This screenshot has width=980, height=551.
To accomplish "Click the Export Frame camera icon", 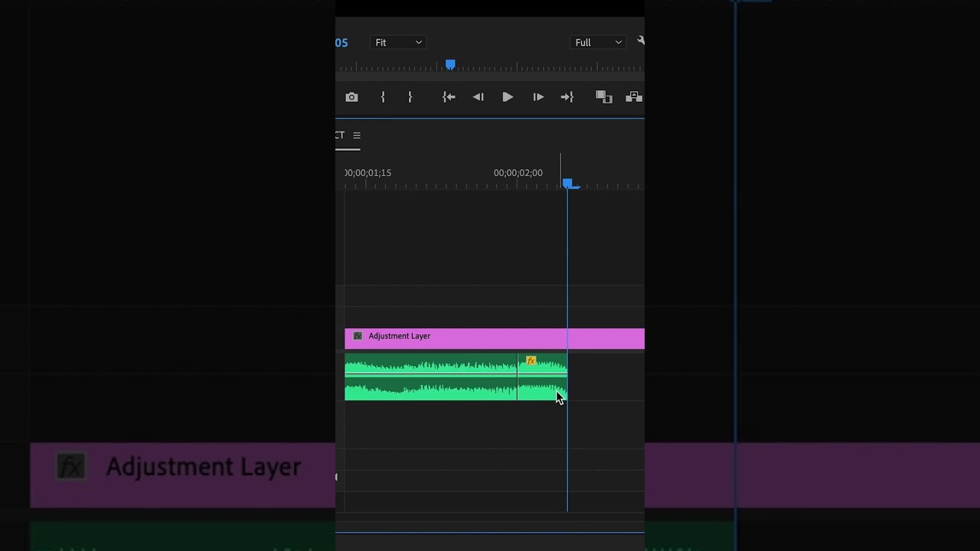I will (351, 97).
